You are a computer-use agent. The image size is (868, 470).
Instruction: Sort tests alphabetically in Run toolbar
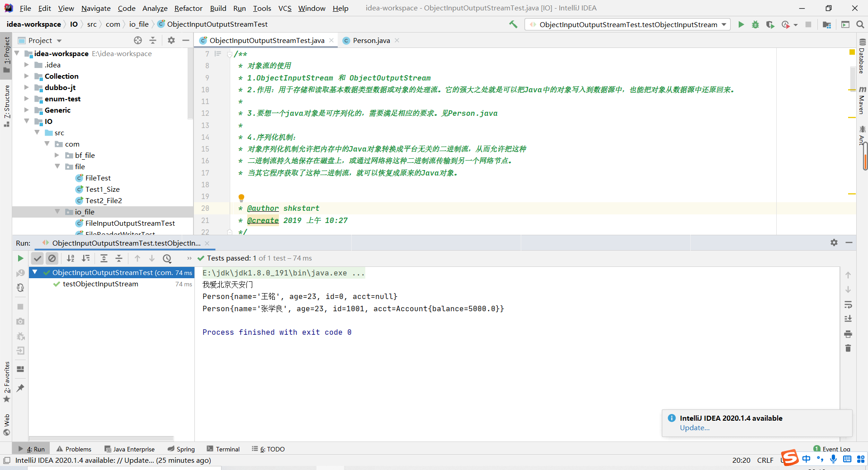(x=71, y=258)
